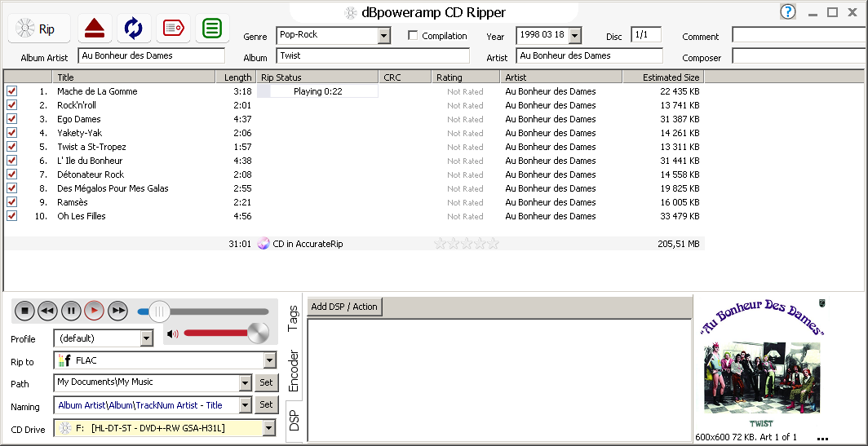
Task: Uncheck track 8 Des Mégalos Pour Mes Galas
Action: (11, 188)
